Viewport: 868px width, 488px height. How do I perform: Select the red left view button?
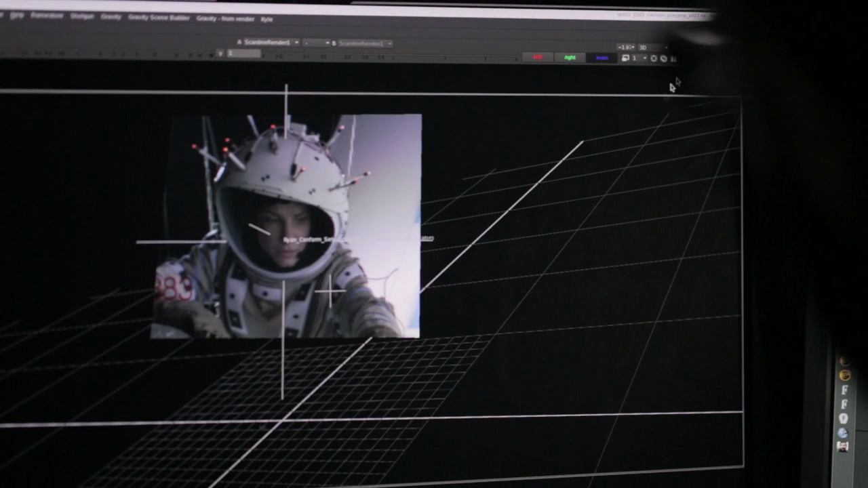pyautogui.click(x=538, y=58)
